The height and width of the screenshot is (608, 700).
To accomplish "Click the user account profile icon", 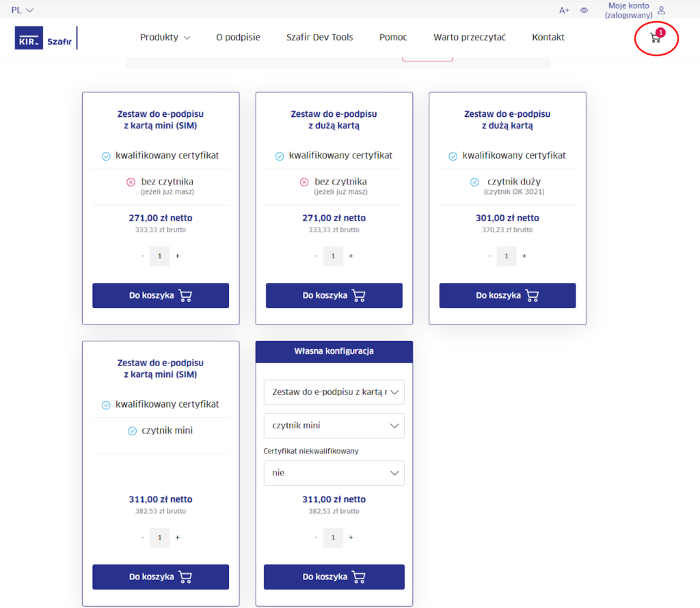I will tap(661, 10).
